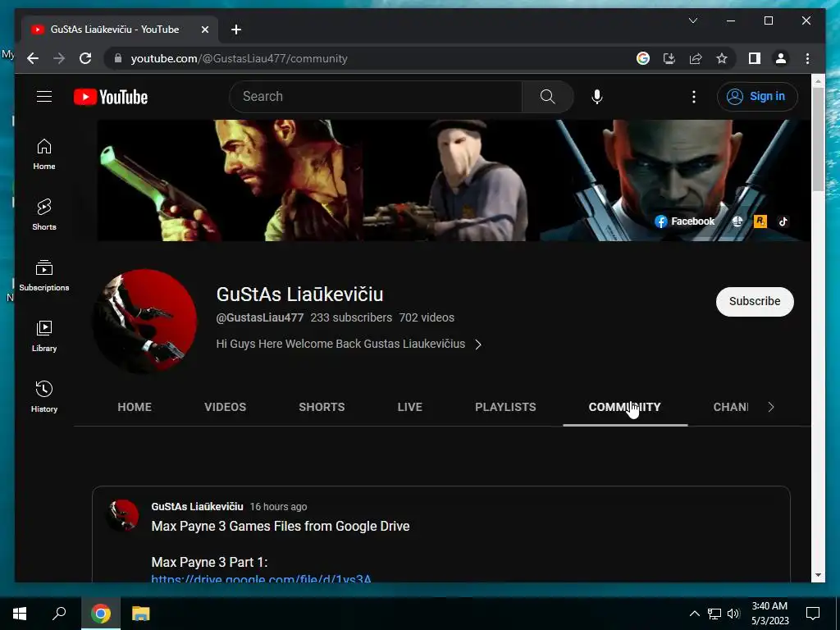The width and height of the screenshot is (840, 630).
Task: Select the COMMUNITY channel tab
Action: point(624,407)
